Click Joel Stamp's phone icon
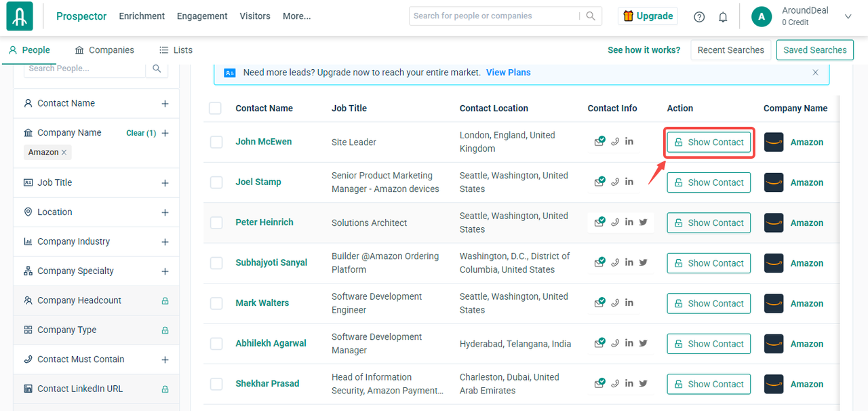The width and height of the screenshot is (868, 411). 615,182
